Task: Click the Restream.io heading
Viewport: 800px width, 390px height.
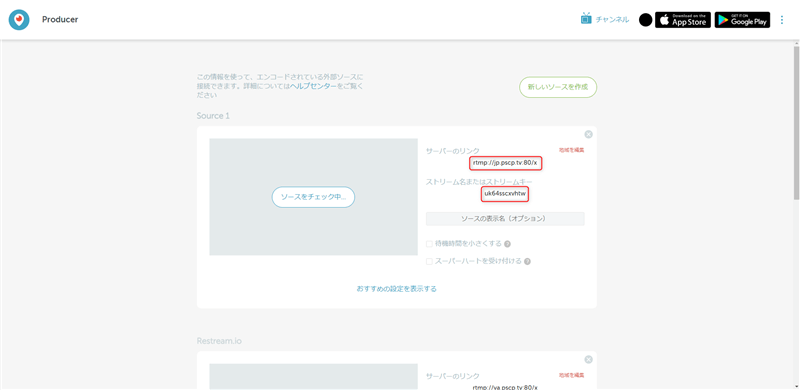Action: point(219,341)
